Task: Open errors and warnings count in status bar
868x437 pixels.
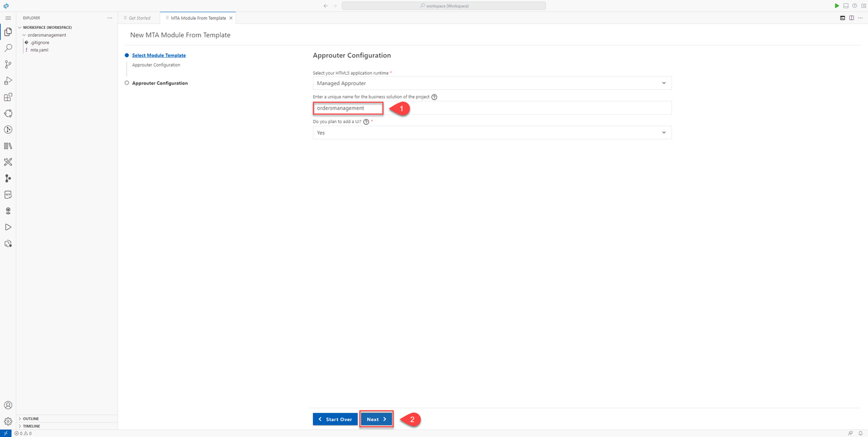Action: coord(23,433)
